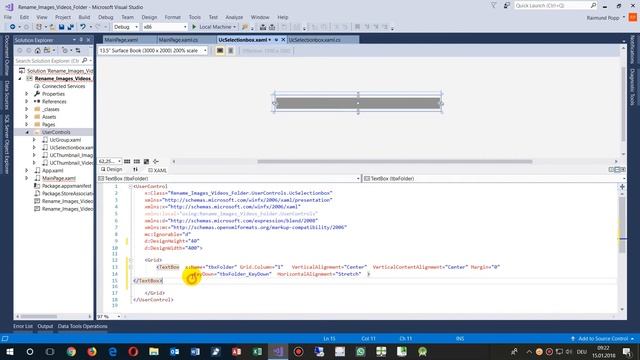Open Excel from the Windows taskbar
640x360 pixels.
pos(257,351)
